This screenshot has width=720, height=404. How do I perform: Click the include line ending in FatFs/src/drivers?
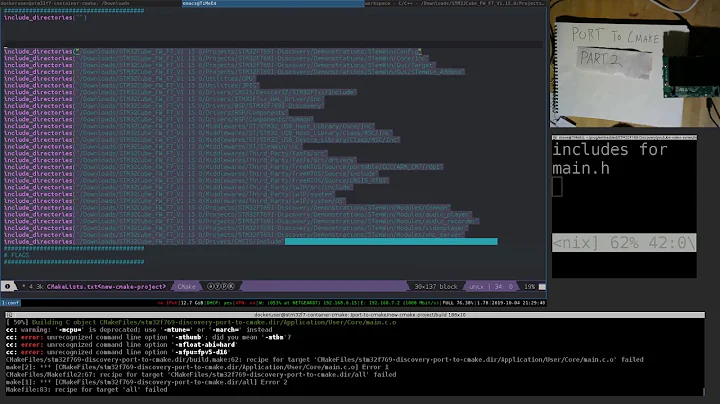(x=180, y=160)
